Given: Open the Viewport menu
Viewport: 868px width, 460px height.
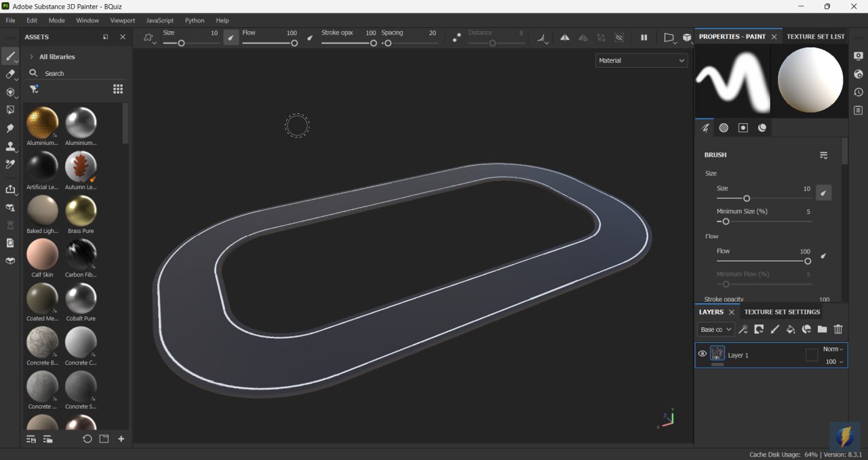Looking at the screenshot, I should tap(122, 20).
